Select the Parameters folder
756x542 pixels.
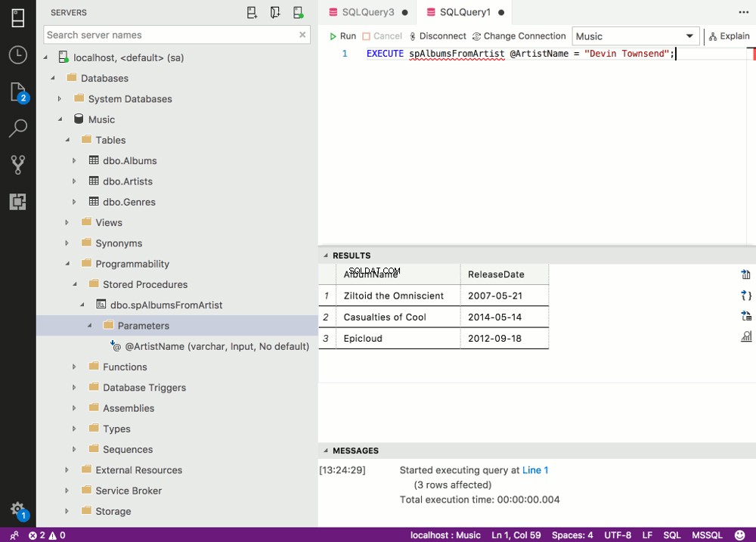pos(143,326)
